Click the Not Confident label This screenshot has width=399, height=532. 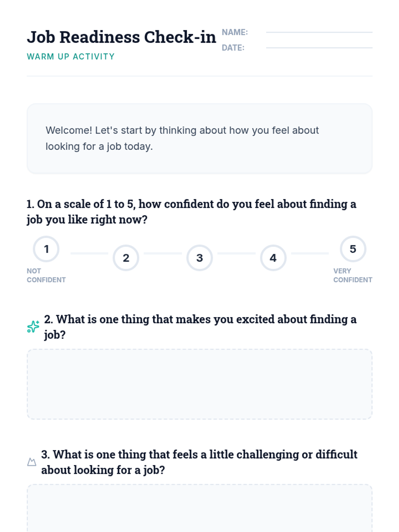point(46,275)
